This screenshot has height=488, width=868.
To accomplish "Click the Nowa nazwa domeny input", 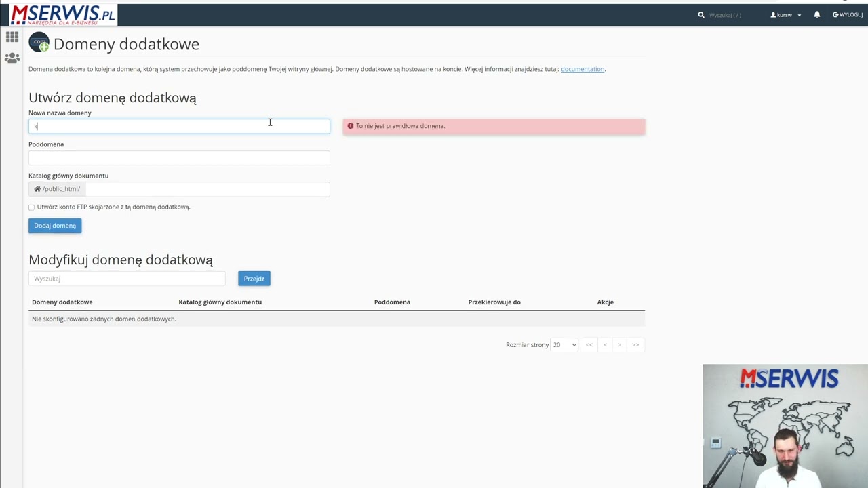I will 179,126.
